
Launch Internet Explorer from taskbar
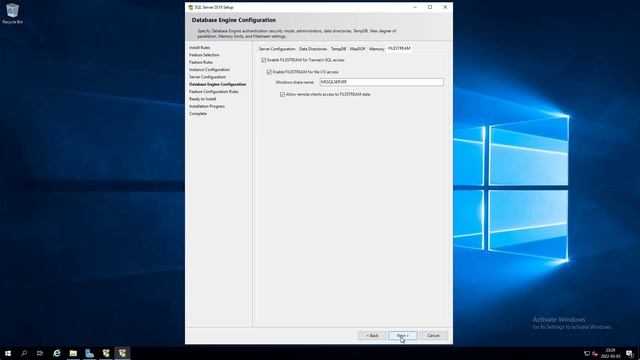[x=57, y=353]
